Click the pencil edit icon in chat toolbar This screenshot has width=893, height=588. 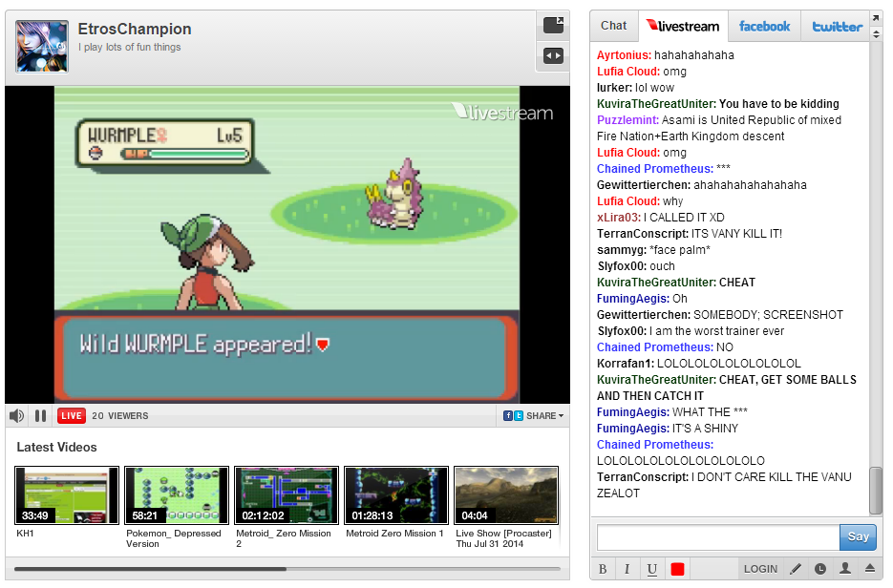796,569
